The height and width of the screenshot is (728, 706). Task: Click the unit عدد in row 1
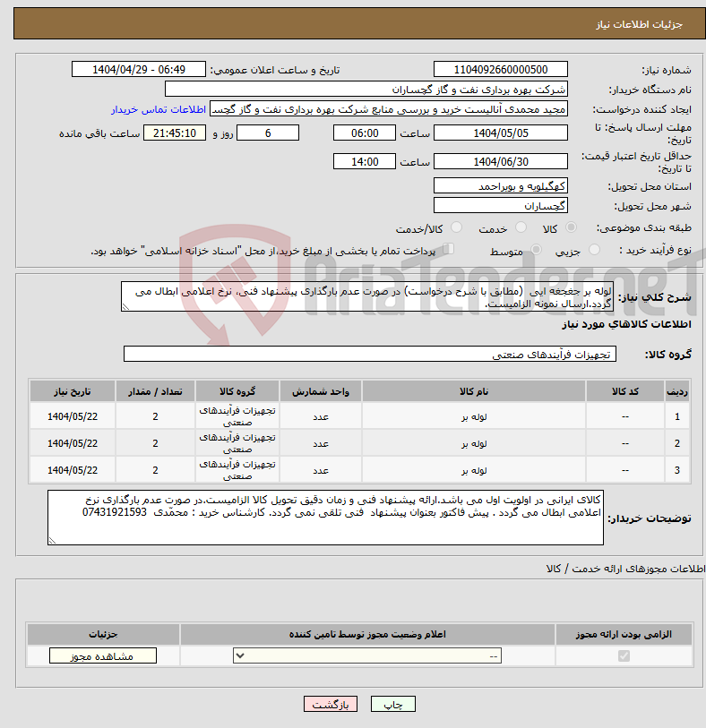[321, 417]
